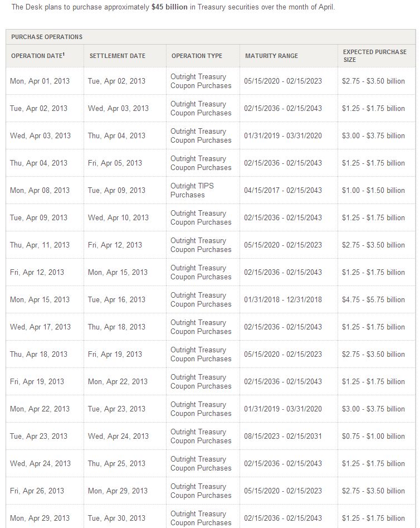
Task: Select maturity range 04/15/2017 - 02/15/2043
Action: [x=283, y=190]
